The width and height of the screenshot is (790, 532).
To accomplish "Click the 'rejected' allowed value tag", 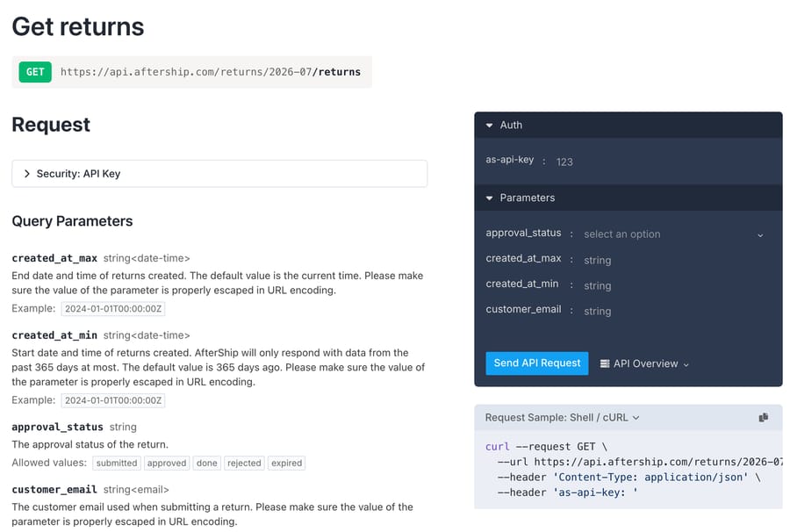I will coord(244,463).
